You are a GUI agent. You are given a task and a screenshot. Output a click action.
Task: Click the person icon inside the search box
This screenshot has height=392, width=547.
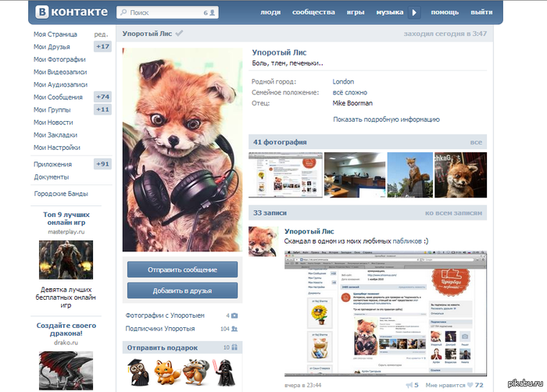pos(213,13)
